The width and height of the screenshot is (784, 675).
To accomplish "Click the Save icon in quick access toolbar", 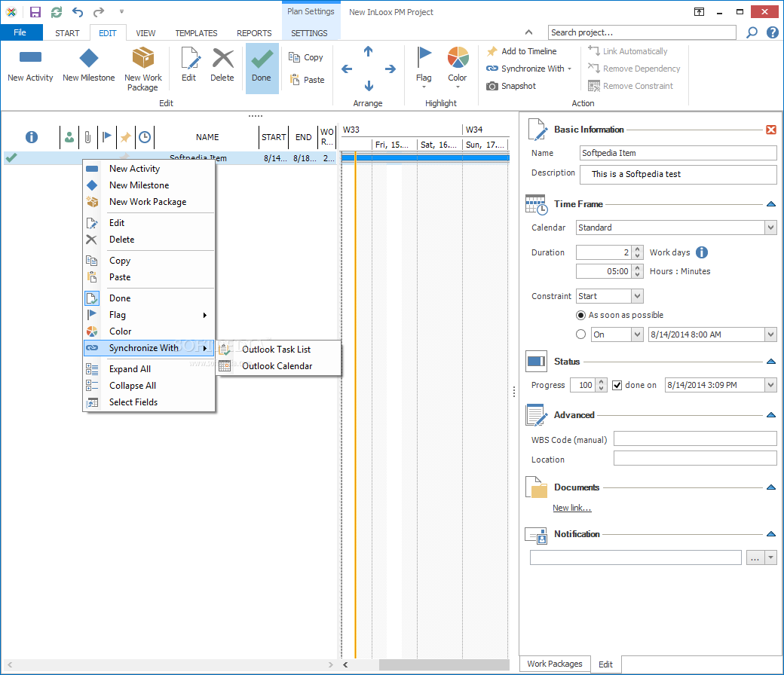I will coord(35,11).
